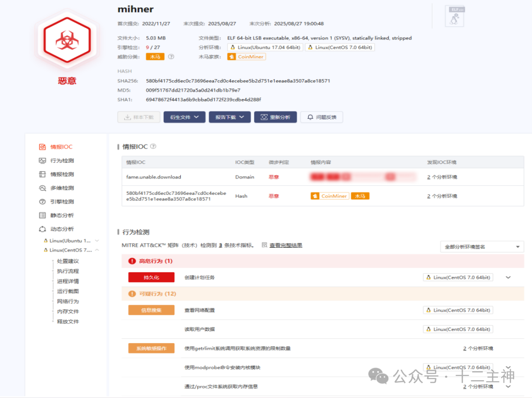This screenshot has width=532, height=398.
Task: Click the 静态分析 document icon
Action: [42, 215]
